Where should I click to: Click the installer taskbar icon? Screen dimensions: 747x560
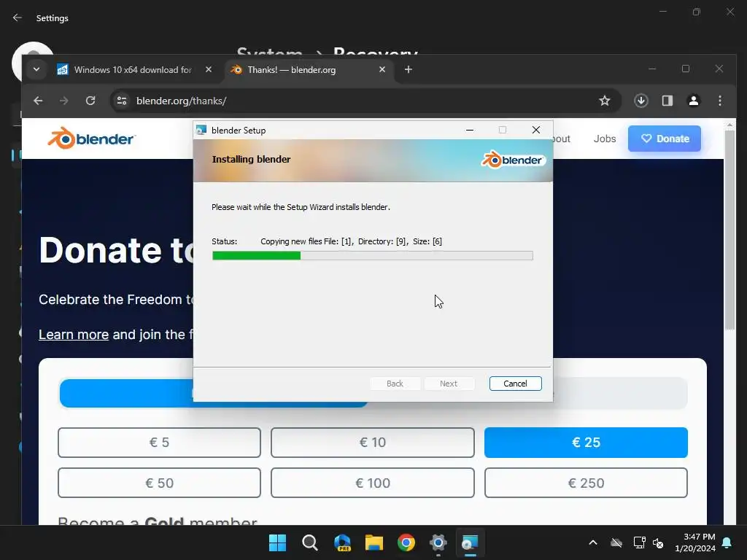pos(471,542)
